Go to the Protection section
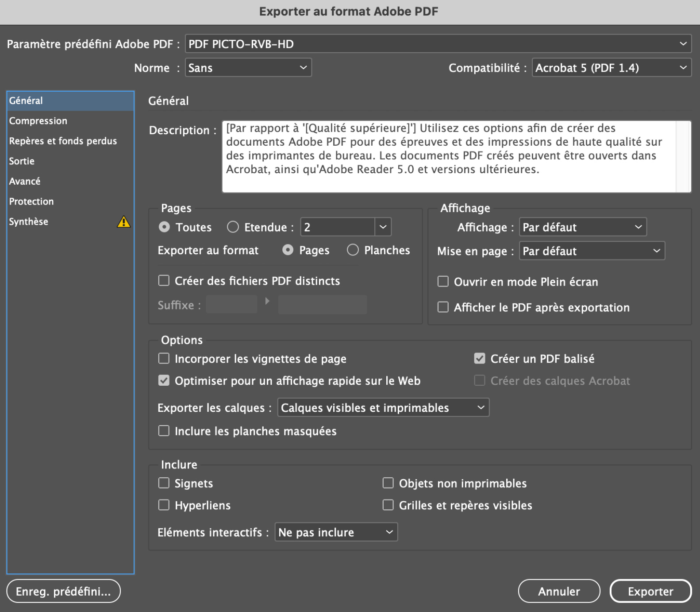The width and height of the screenshot is (700, 612). (31, 201)
